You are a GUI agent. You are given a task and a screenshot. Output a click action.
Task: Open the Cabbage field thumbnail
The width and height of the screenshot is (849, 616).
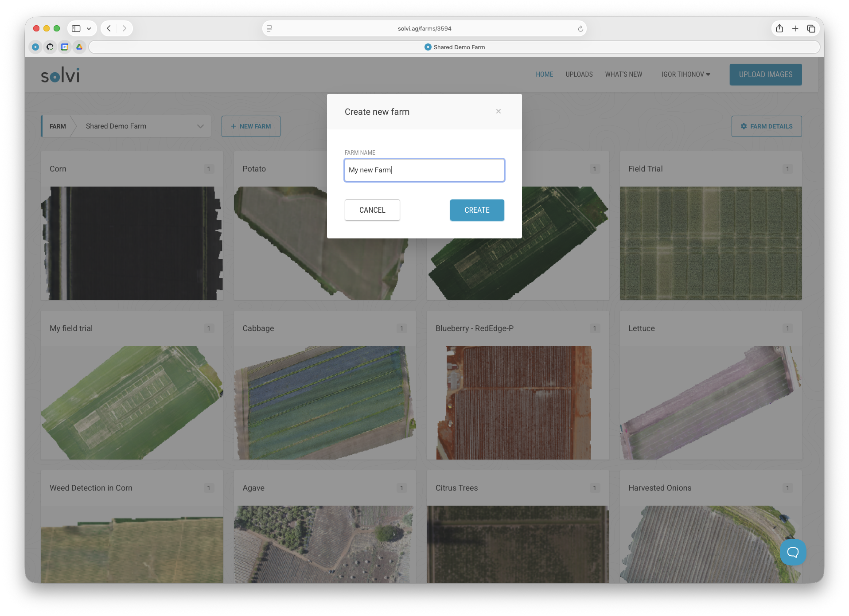tap(324, 402)
